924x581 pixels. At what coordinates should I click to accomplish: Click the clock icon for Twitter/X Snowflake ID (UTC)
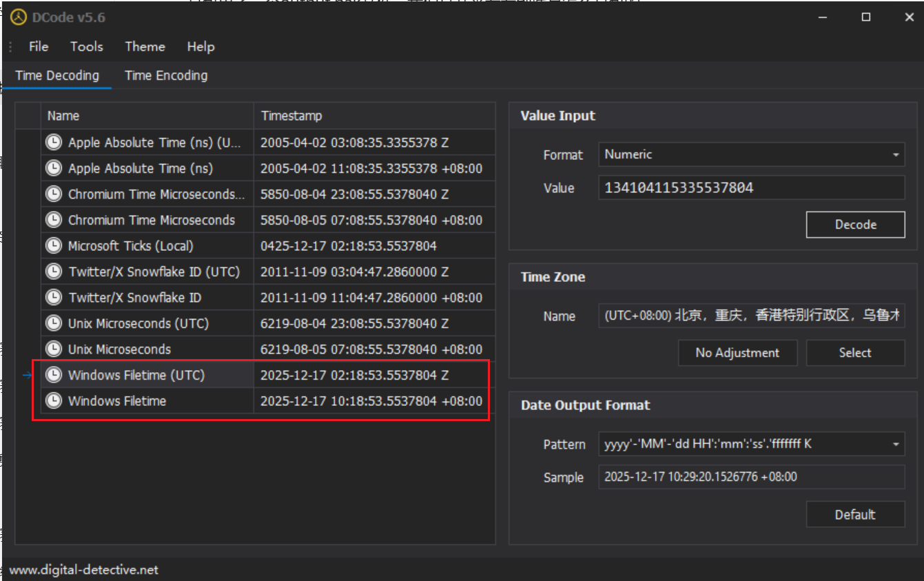tap(53, 272)
